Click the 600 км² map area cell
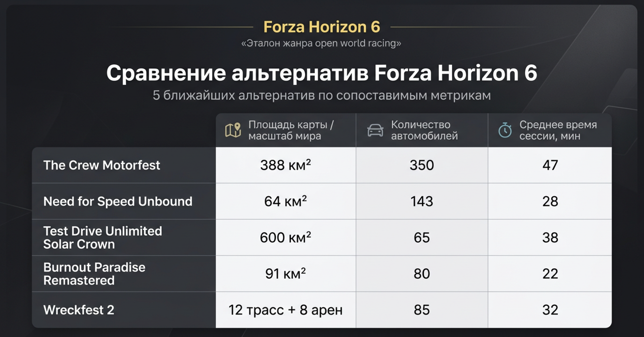 coord(286,237)
